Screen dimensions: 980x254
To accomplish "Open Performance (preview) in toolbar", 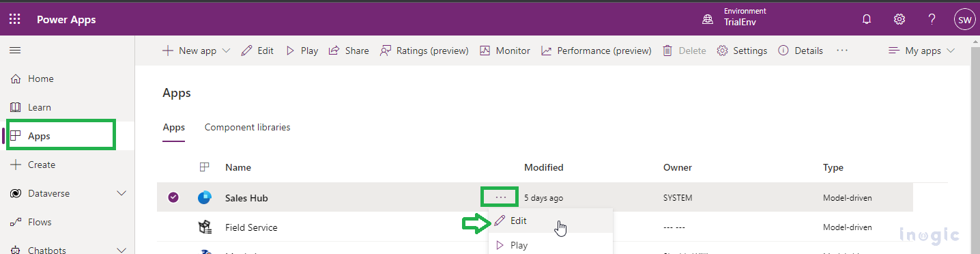I will 596,51.
